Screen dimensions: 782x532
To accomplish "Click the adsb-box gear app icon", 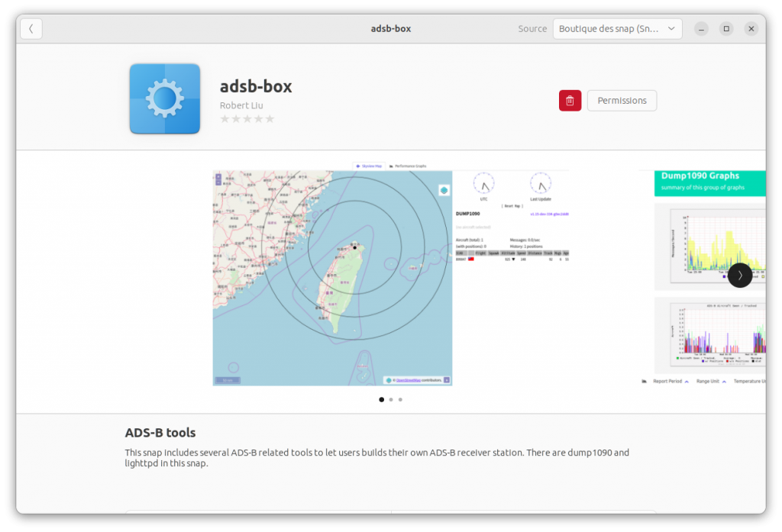I will point(165,98).
